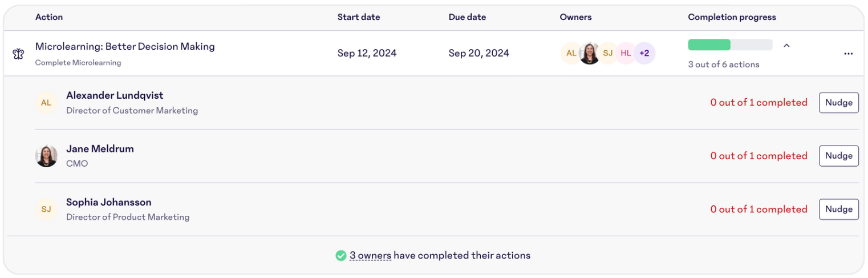This screenshot has height=278, width=868.
Task: Open the '3 owners' completed link
Action: point(371,255)
